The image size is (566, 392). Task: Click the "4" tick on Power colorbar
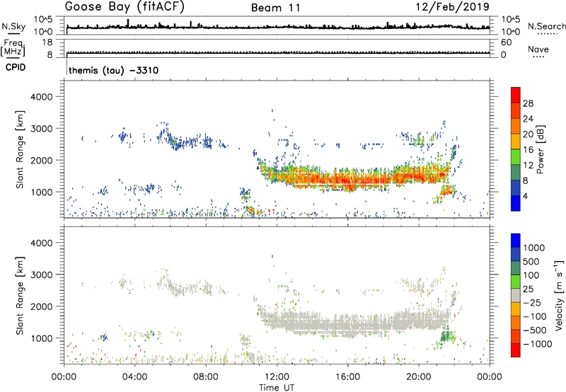[x=525, y=196]
